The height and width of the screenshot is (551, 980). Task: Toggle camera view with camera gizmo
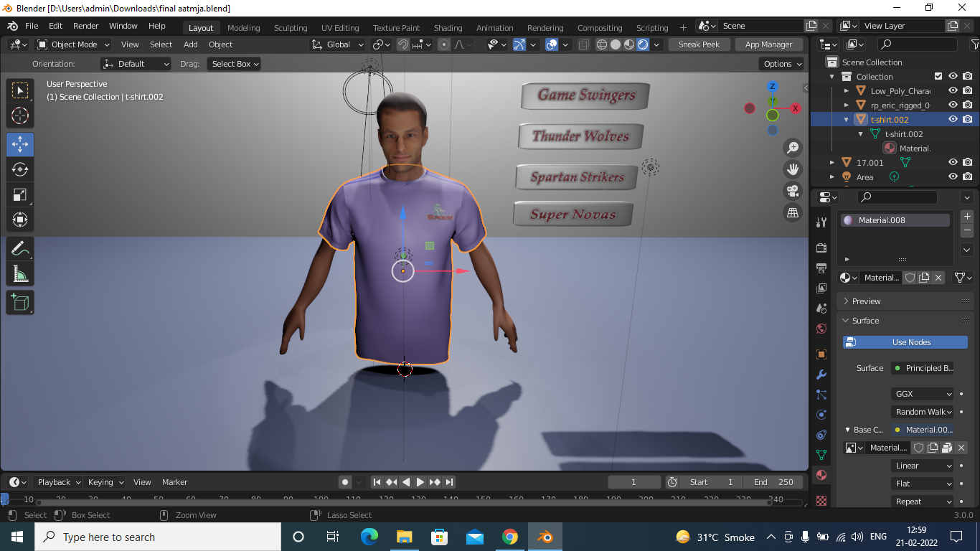click(793, 191)
